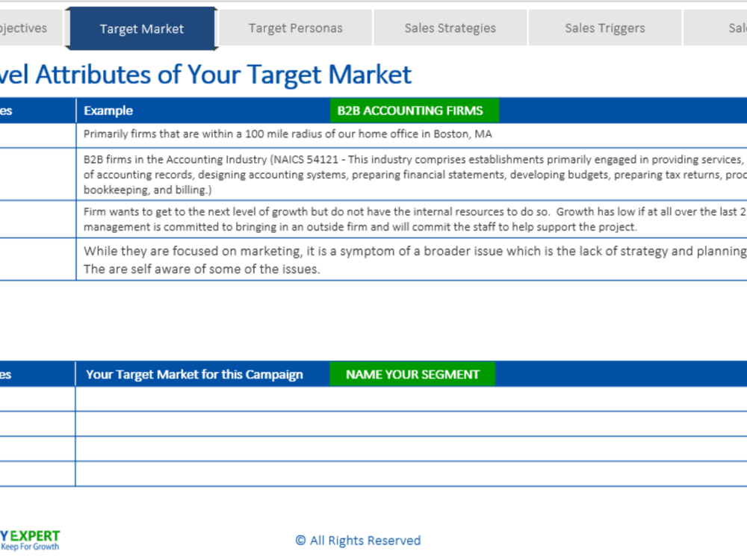Click the first empty target market row

tap(411, 399)
